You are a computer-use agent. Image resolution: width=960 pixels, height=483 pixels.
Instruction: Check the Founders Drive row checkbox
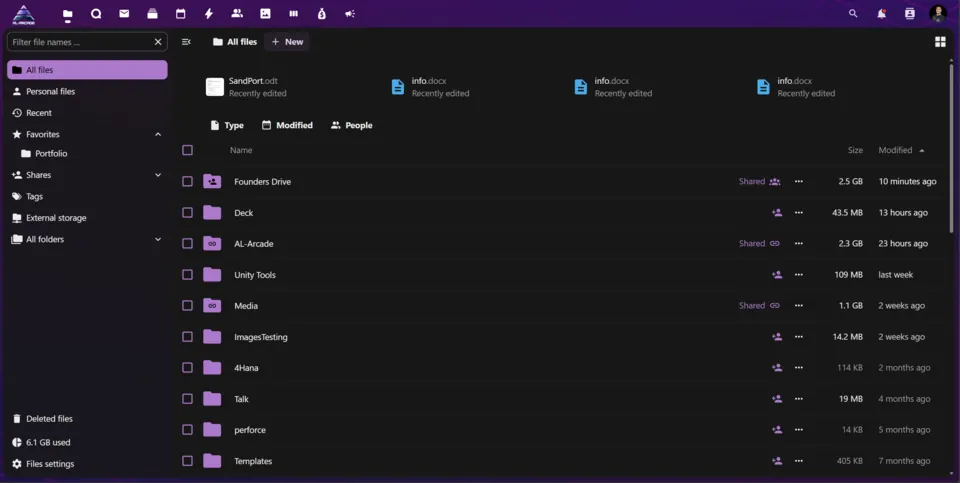187,181
